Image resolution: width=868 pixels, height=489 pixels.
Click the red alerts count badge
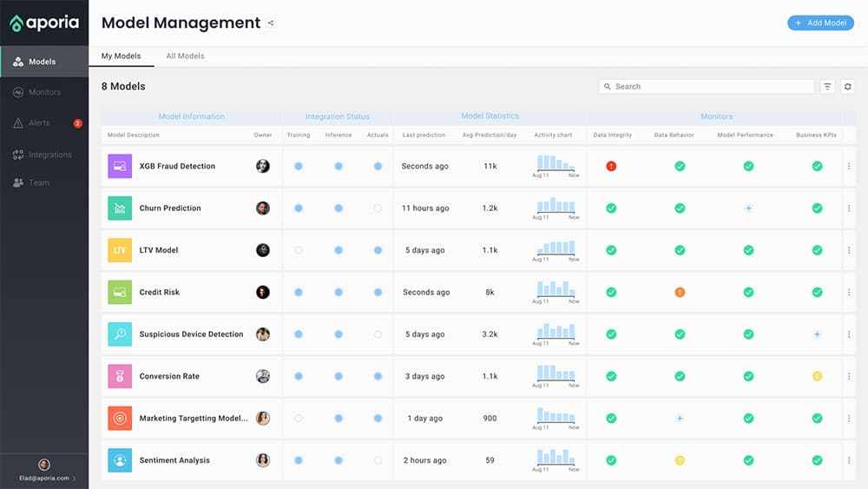pyautogui.click(x=78, y=123)
